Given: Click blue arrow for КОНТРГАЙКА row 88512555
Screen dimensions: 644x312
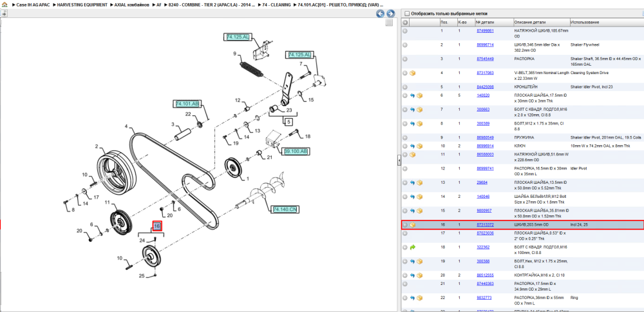Looking at the screenshot, I should click(x=413, y=275).
